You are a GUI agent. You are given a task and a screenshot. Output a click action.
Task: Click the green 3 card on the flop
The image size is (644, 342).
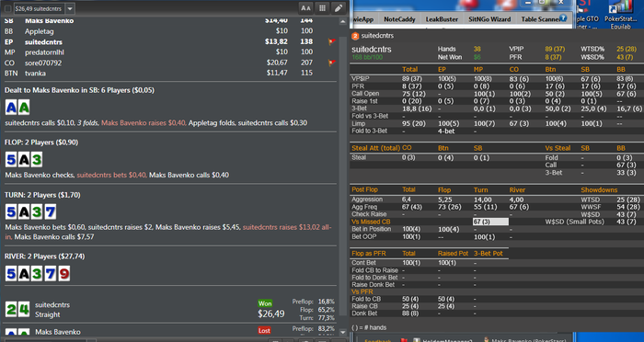coord(37,160)
